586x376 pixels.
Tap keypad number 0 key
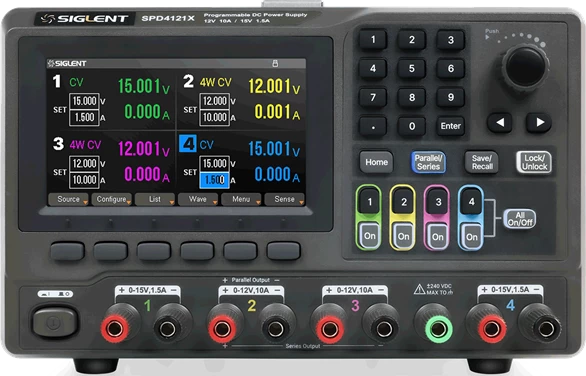(411, 126)
